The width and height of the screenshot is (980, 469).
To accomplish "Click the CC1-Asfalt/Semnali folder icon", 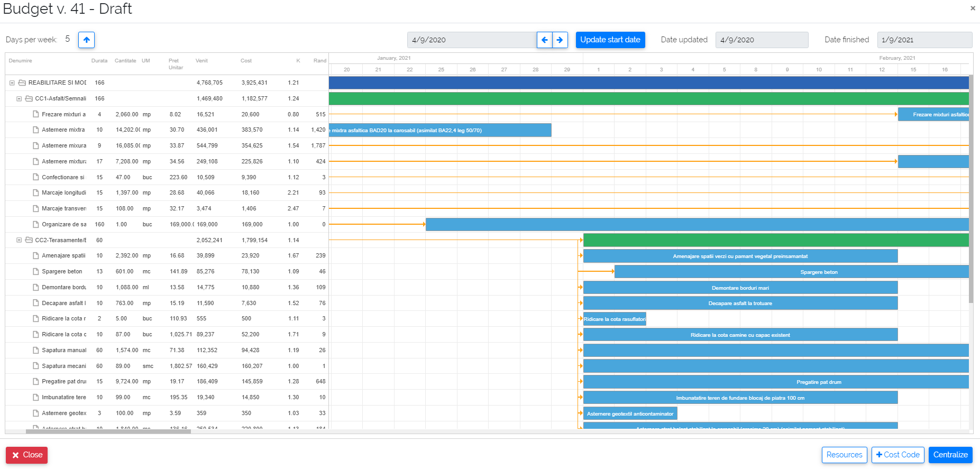I will 29,99.
